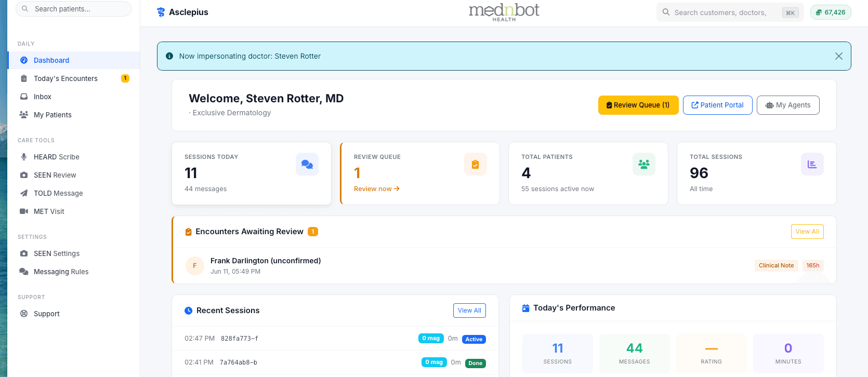Image resolution: width=868 pixels, height=377 pixels.
Task: Click the SEEN Review camera icon
Action: coord(24,175)
